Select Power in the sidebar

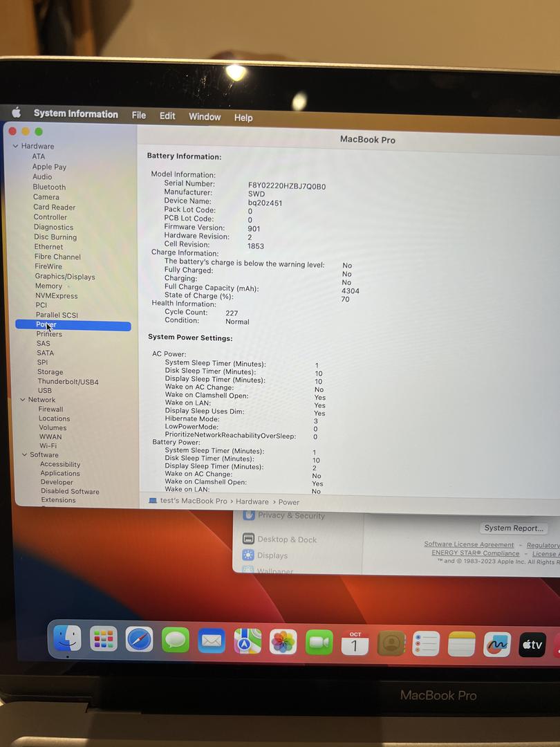(x=73, y=325)
